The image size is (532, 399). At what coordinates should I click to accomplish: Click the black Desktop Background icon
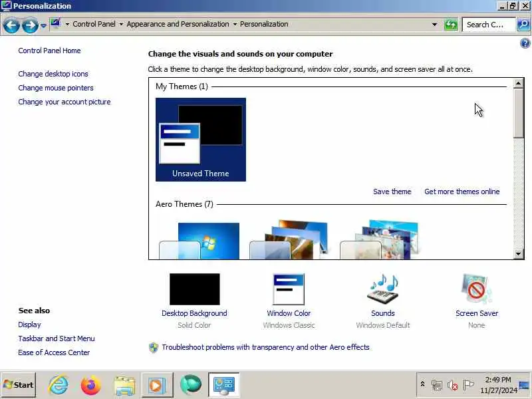tap(194, 289)
